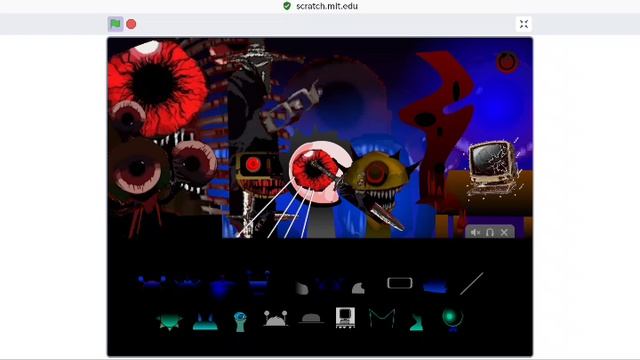This screenshot has width=640, height=360.
Task: Pick the white computer monitor icon
Action: click(x=345, y=318)
